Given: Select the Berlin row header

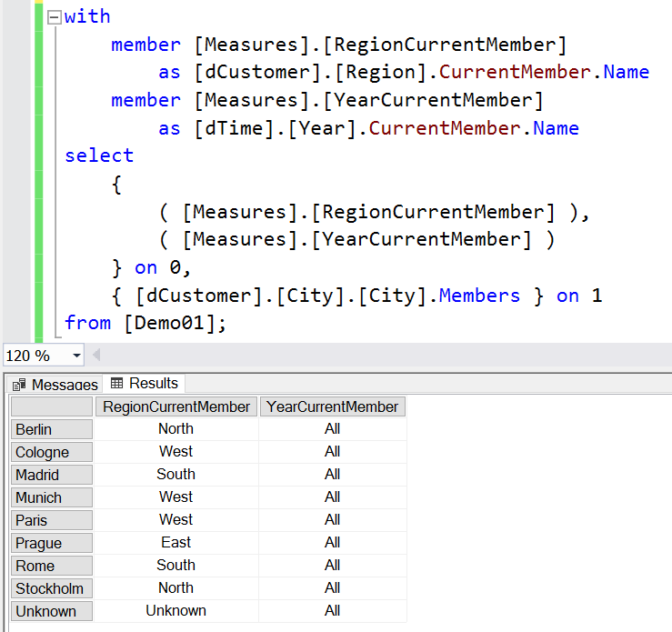Looking at the screenshot, I should 52,429.
